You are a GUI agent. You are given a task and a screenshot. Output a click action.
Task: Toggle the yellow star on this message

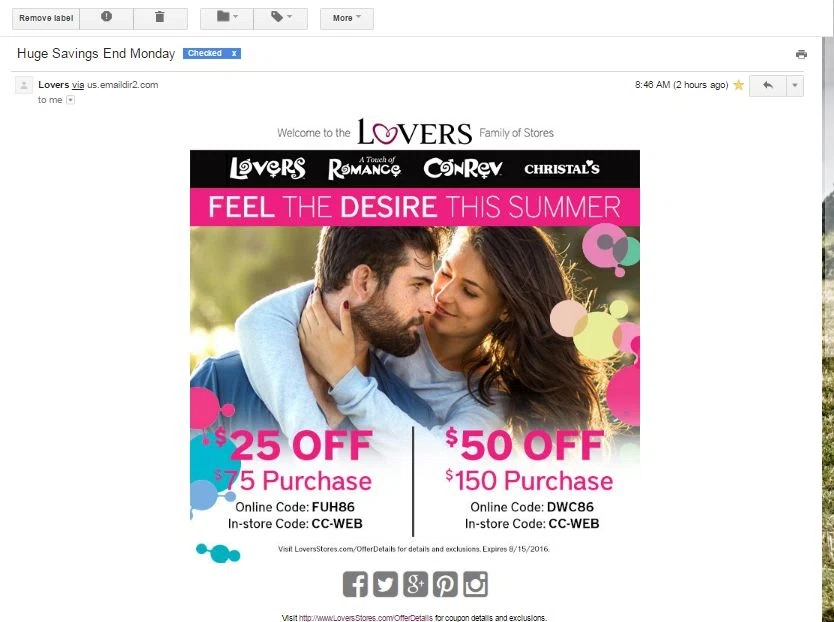pyautogui.click(x=738, y=85)
